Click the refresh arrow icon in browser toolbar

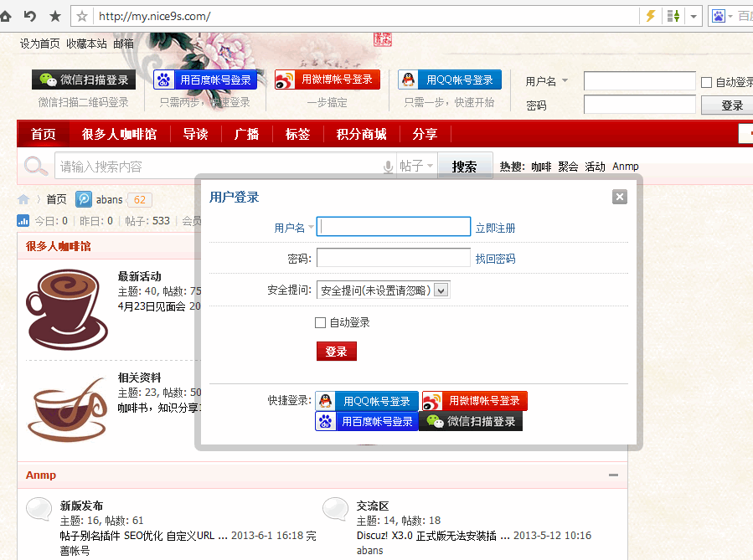click(x=30, y=15)
